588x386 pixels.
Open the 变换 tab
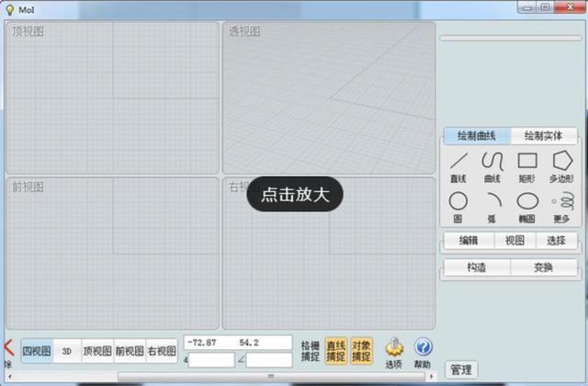[543, 267]
